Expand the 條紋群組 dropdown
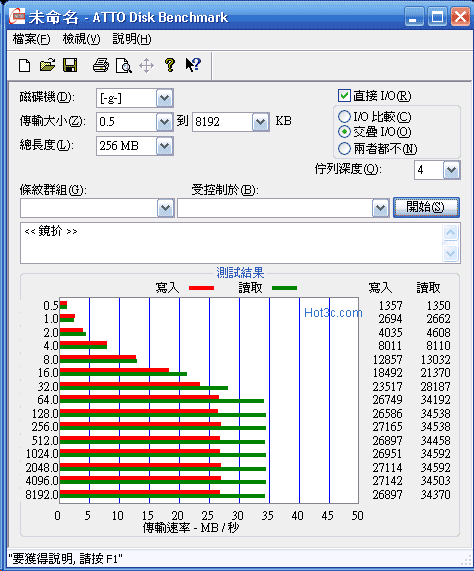 pyautogui.click(x=165, y=208)
